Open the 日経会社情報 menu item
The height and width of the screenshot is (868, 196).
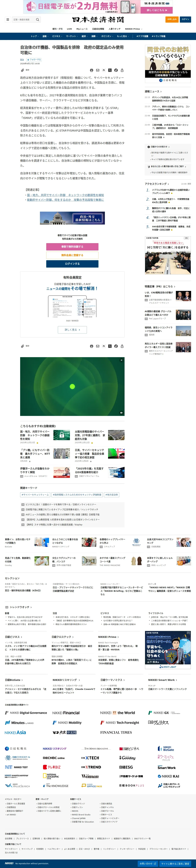coord(98,29)
